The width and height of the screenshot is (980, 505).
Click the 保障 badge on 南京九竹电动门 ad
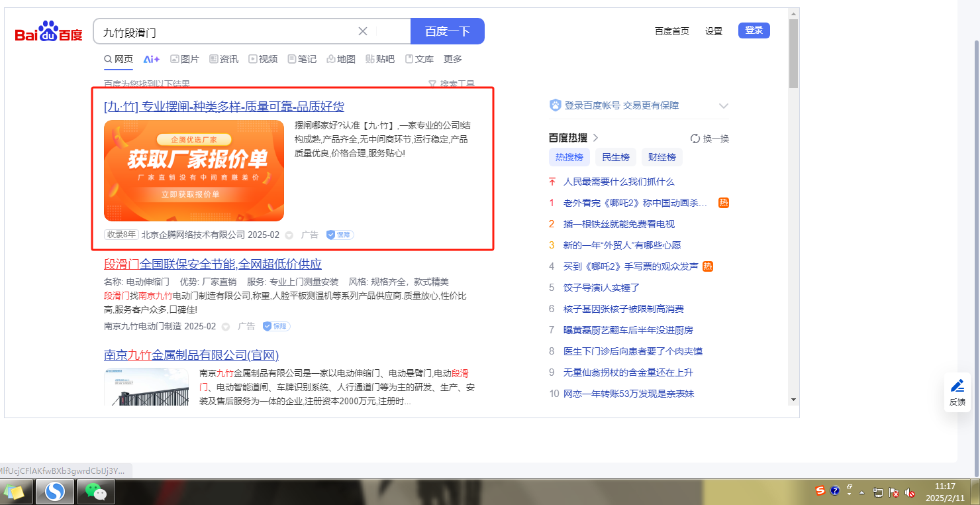pos(277,326)
